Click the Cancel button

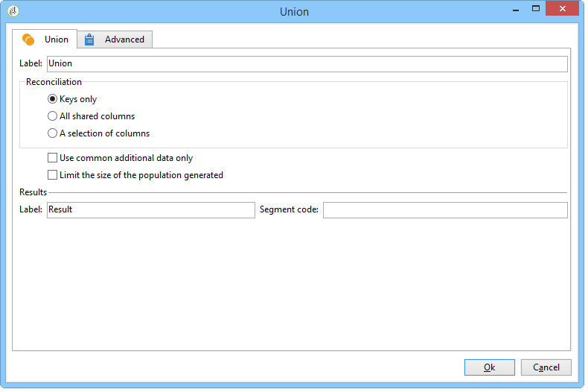pos(546,367)
